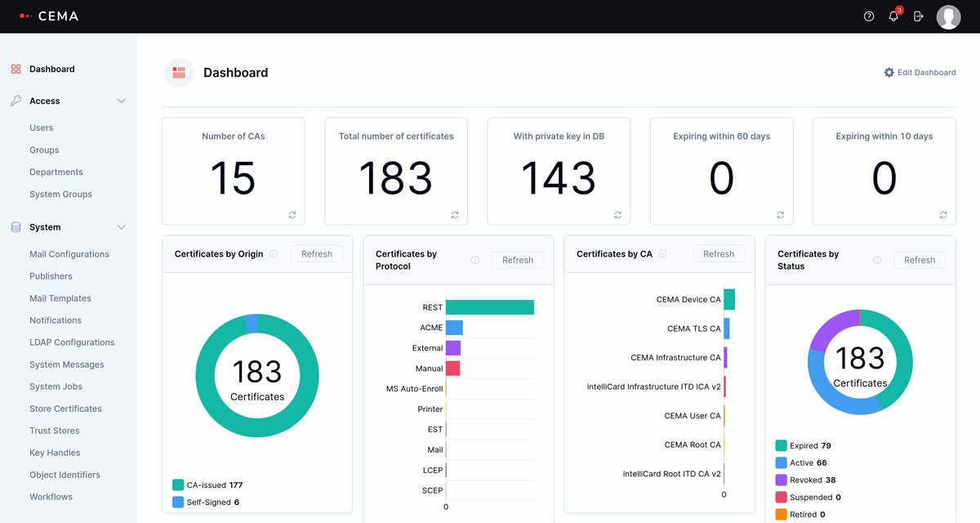
Task: Click info icon beside Certificates by CA
Action: click(x=662, y=254)
